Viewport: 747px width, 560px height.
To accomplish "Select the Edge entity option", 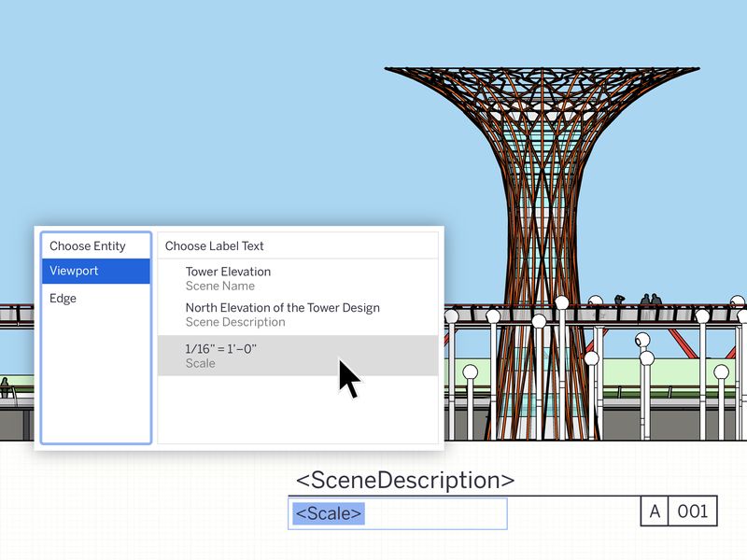I will point(65,298).
